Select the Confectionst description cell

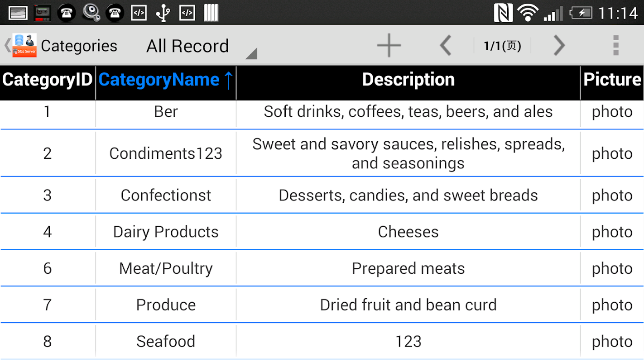408,195
